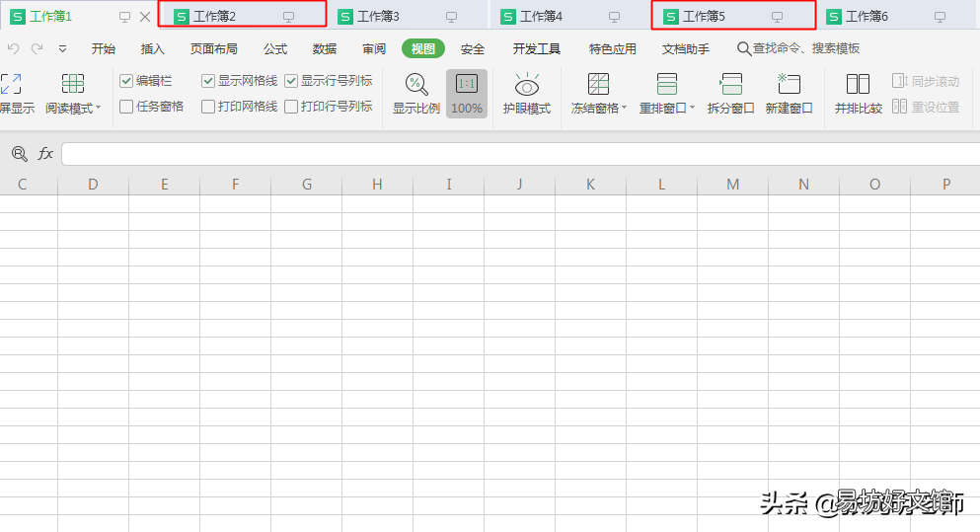Open the 显示比例 zoom dialog
Screen dimensions: 980x532
[x=416, y=94]
